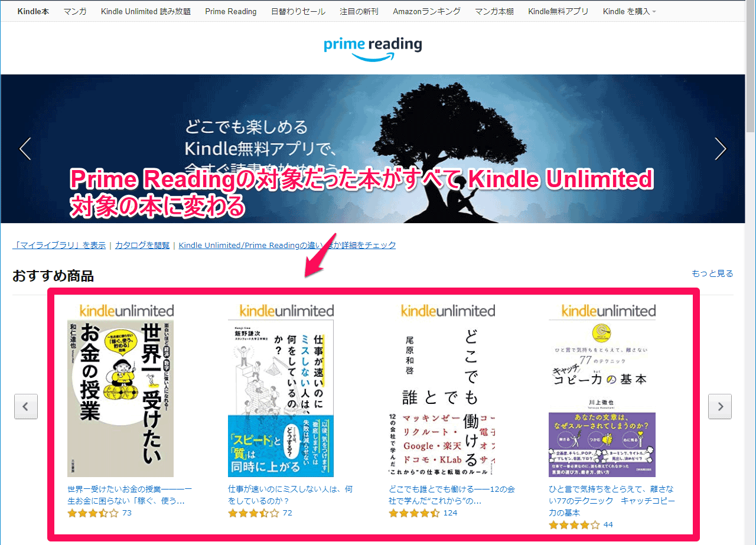This screenshot has height=545, width=756.
Task: Open the 「マイライブラリ」を表示 link
Action: pyautogui.click(x=59, y=245)
